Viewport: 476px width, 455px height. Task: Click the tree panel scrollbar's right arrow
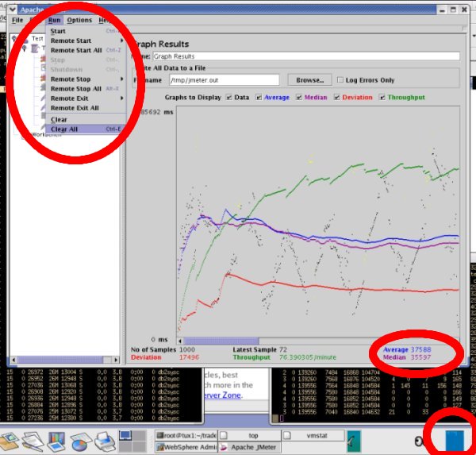(x=116, y=360)
